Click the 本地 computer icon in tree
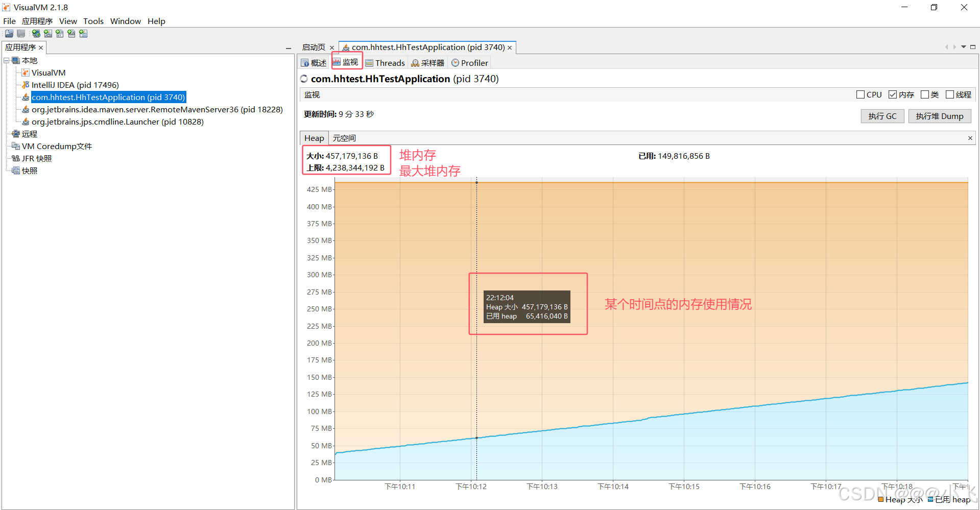 pos(16,61)
